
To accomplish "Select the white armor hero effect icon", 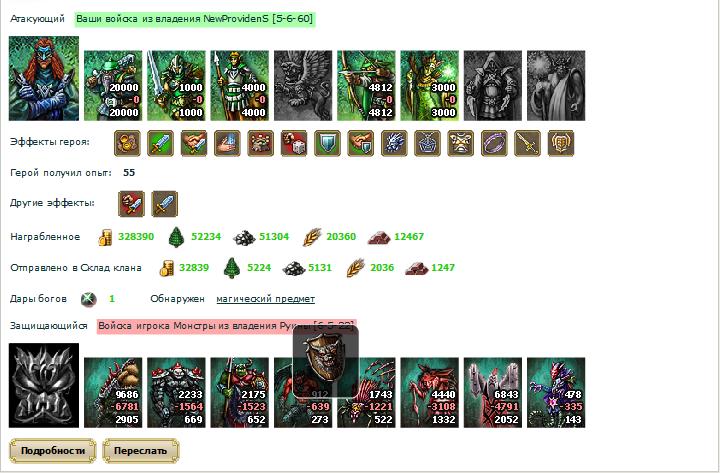I will (x=461, y=143).
